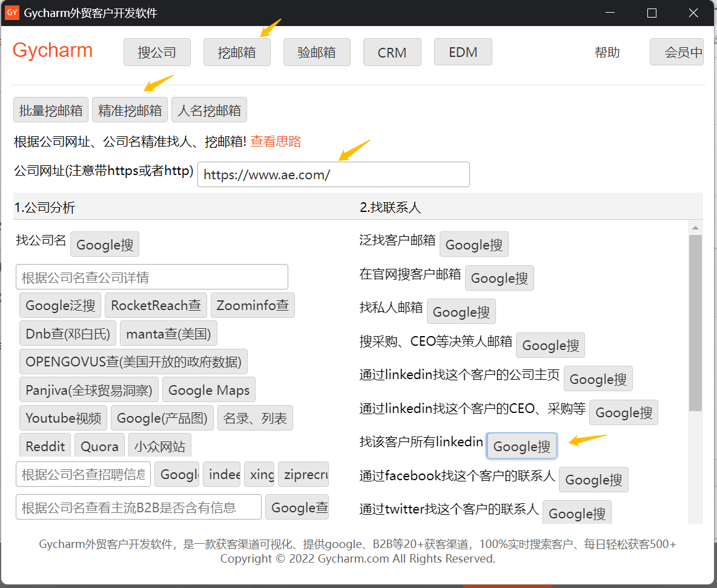Click Google搜 next to 找公司名
Image resolution: width=717 pixels, height=588 pixels.
[x=105, y=244]
